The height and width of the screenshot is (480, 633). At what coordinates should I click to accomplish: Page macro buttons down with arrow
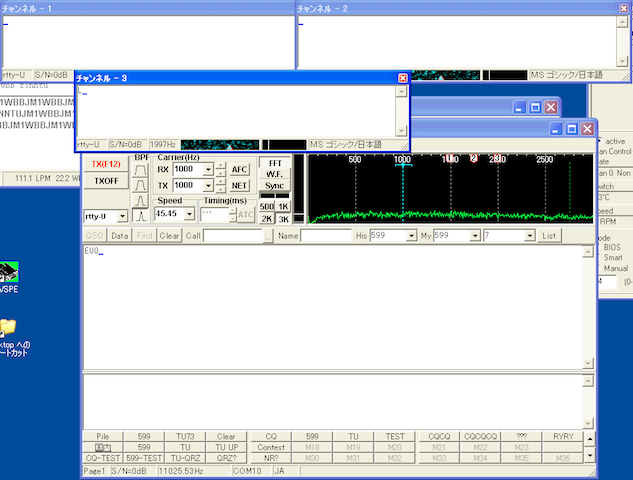(x=590, y=456)
